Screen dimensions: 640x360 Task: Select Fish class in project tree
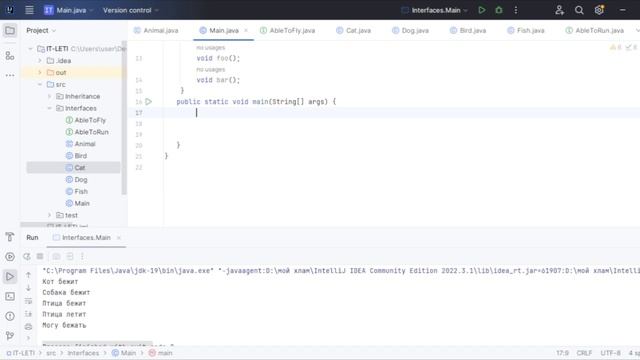click(x=77, y=191)
